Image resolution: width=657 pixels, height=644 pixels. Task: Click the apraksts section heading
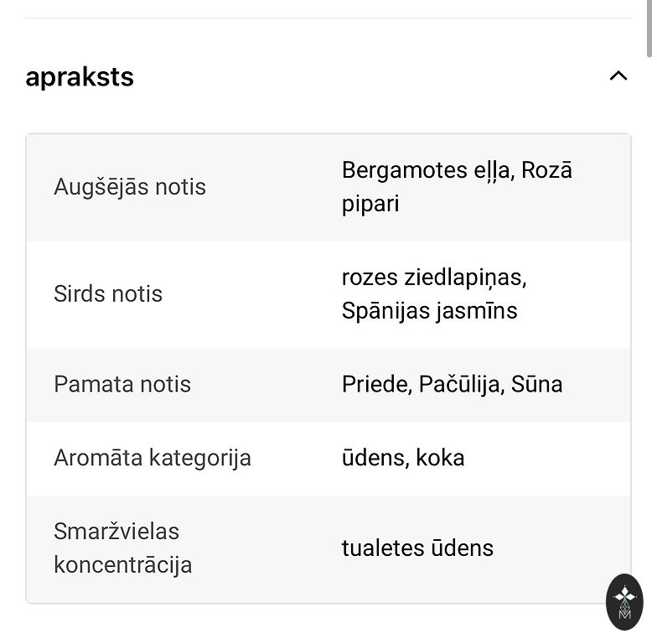[x=80, y=77]
